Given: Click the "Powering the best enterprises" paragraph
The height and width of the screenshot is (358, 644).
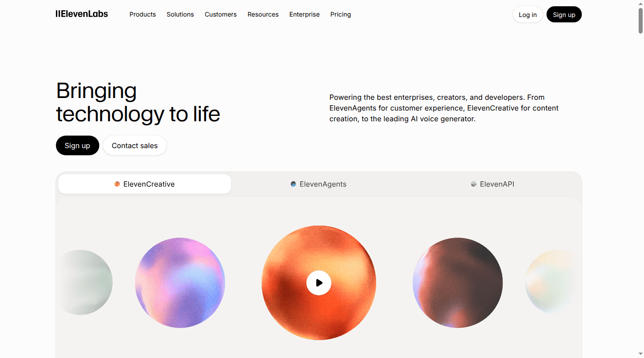Looking at the screenshot, I should [444, 108].
